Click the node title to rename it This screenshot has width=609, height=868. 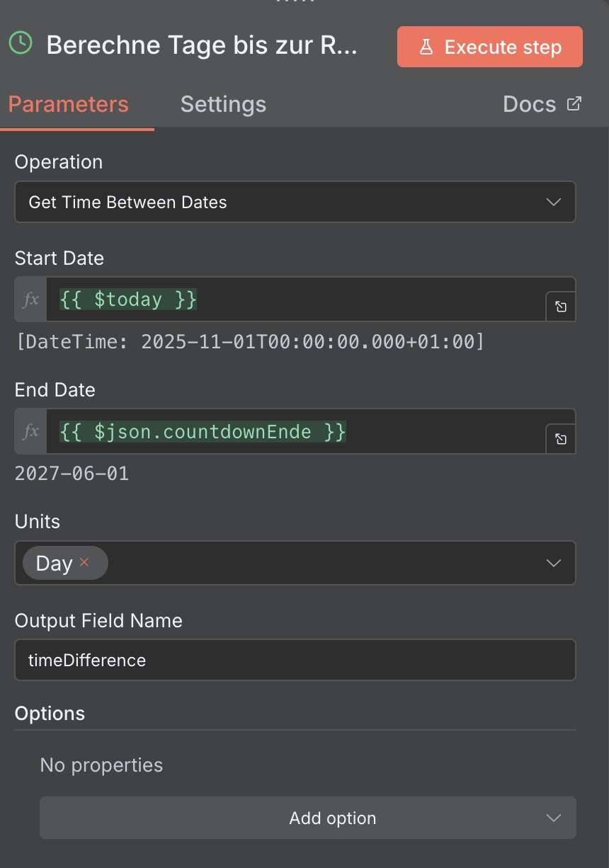click(x=202, y=45)
